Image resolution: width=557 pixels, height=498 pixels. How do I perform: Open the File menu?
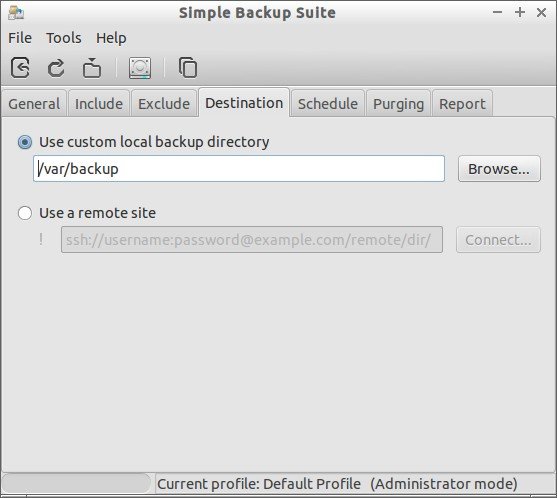(20, 38)
